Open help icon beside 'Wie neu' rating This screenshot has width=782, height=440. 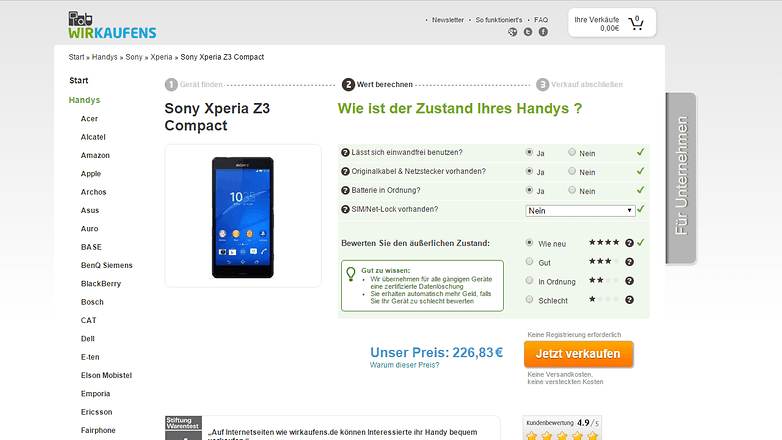[629, 243]
